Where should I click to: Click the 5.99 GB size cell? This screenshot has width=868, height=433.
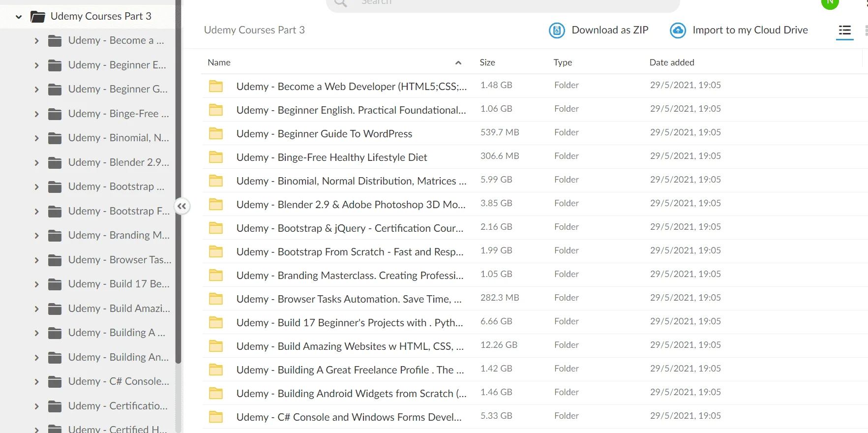pos(496,180)
